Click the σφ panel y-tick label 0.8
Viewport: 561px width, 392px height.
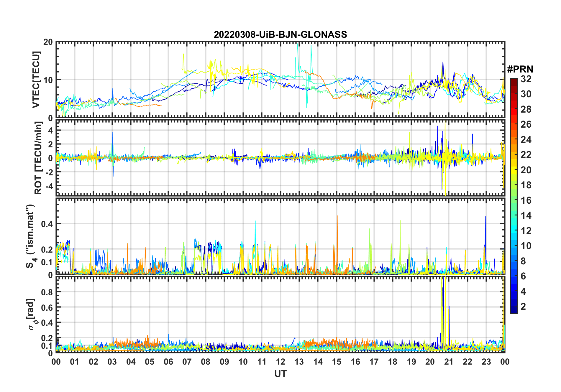click(x=47, y=292)
